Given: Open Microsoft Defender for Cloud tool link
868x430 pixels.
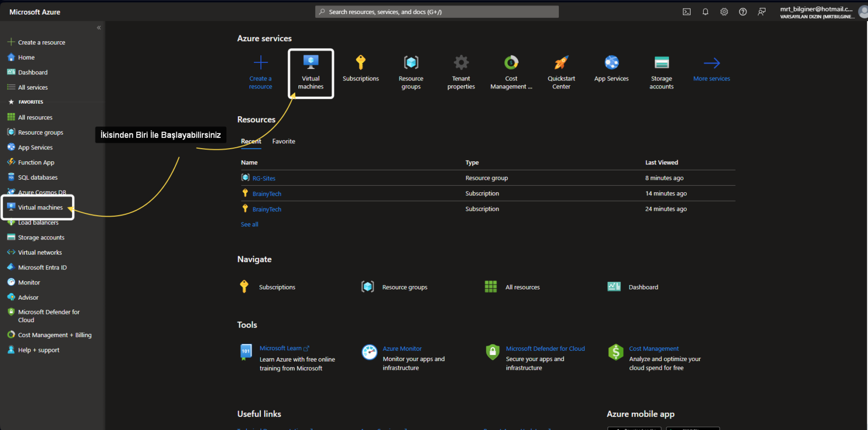Looking at the screenshot, I should pyautogui.click(x=545, y=349).
